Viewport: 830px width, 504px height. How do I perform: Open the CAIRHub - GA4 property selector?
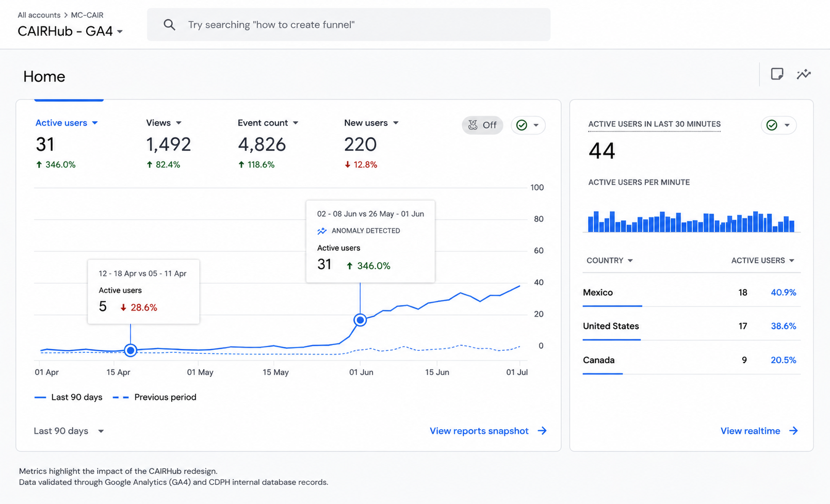[x=70, y=31]
